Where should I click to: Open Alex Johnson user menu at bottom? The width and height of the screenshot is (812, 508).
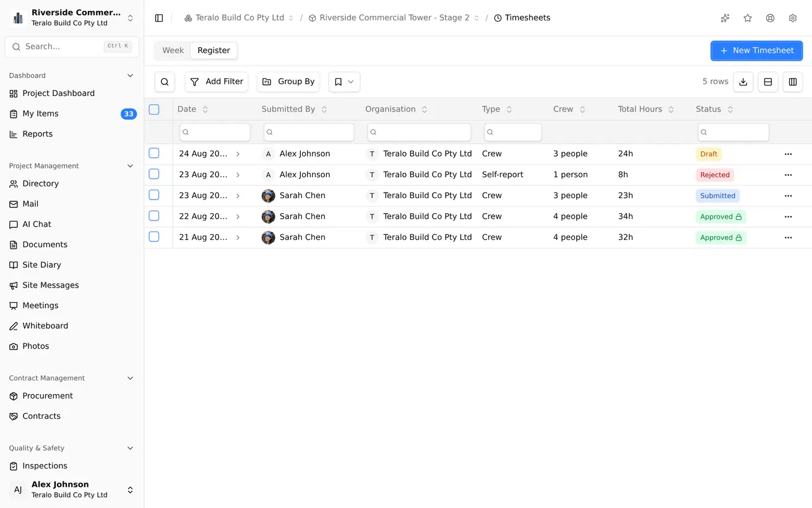pyautogui.click(x=72, y=489)
